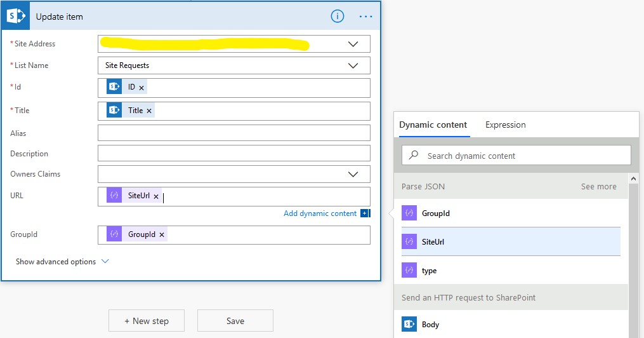Viewport: 644px width, 338px height.
Task: Click the plus icon beside Add dynamic content
Action: (365, 213)
